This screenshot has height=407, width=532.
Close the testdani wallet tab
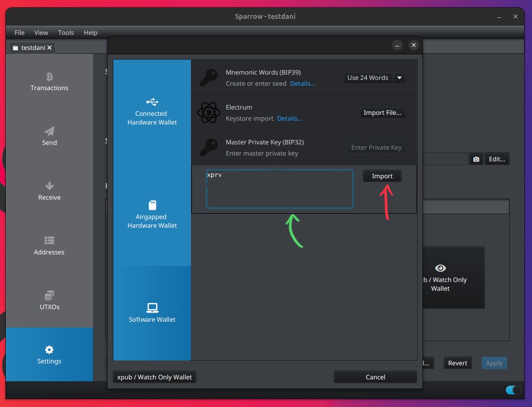[50, 47]
